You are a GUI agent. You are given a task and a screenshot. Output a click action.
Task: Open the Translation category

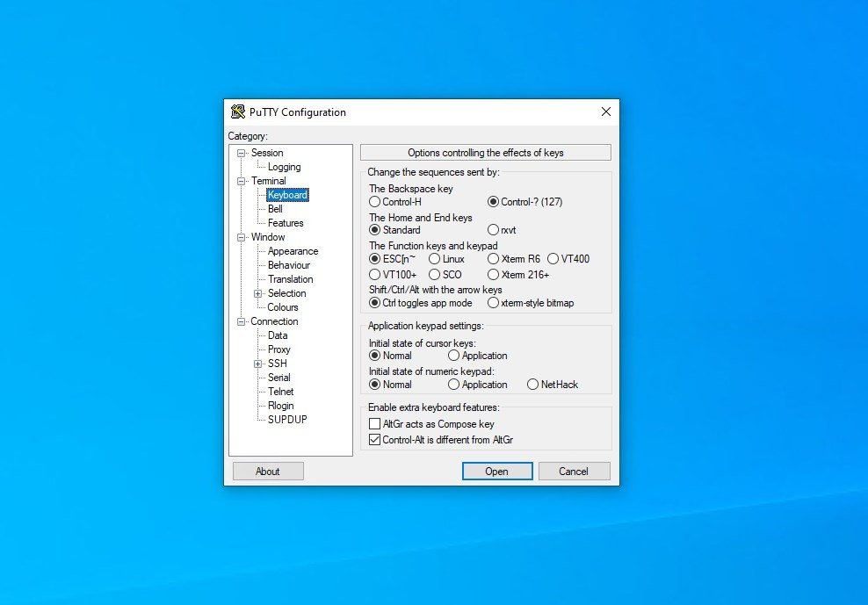pos(291,279)
